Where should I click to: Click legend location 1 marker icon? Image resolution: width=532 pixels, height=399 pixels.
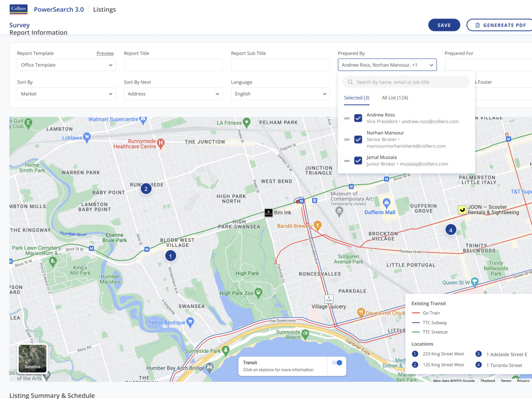coord(414,354)
